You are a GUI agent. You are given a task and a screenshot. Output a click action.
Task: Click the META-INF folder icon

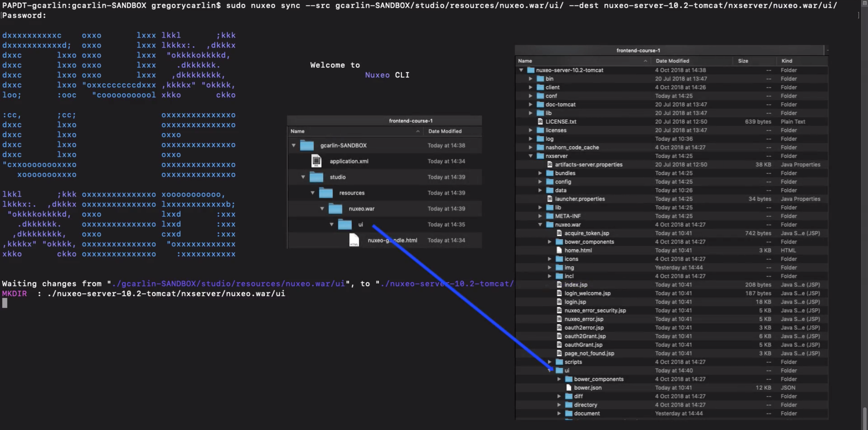[x=549, y=216]
